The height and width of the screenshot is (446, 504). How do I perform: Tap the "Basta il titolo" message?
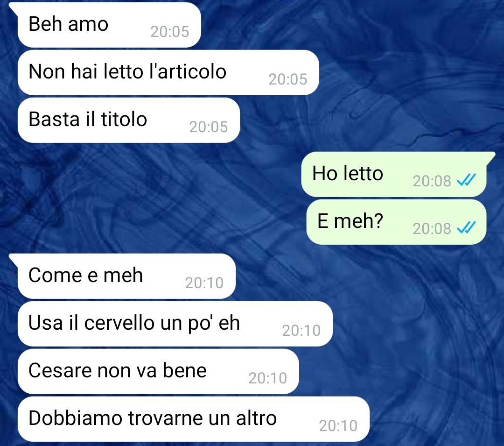(x=129, y=120)
